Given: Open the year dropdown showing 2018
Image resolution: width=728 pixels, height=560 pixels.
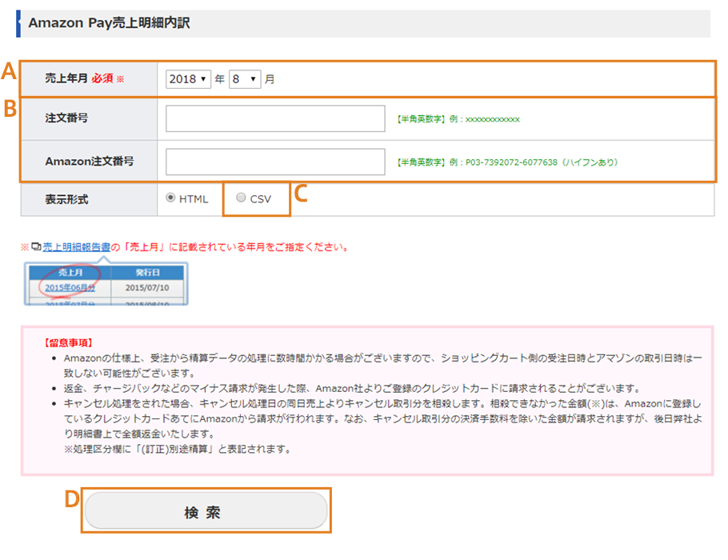Looking at the screenshot, I should pos(187,79).
